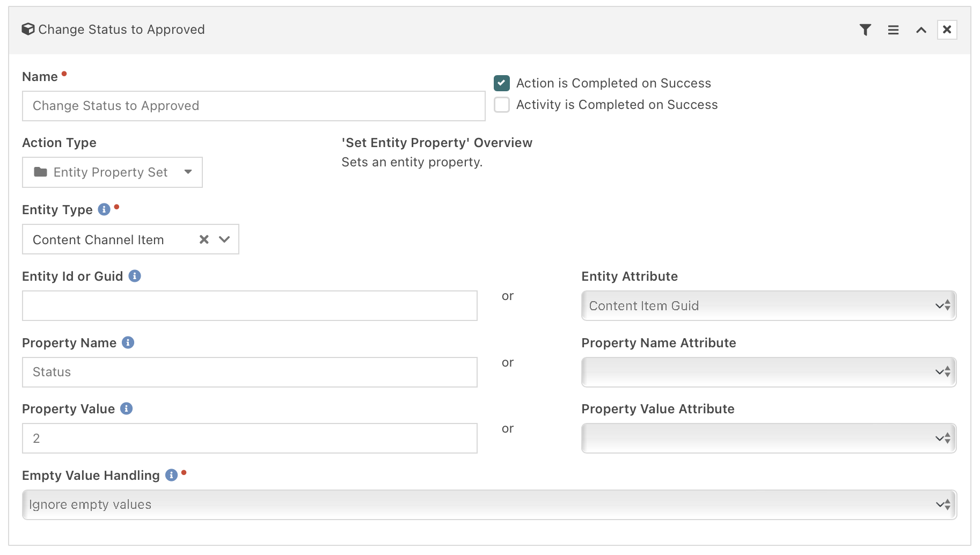Open the Entity Type dropdown chevron
Screen dimensions: 980x555
pyautogui.click(x=224, y=239)
